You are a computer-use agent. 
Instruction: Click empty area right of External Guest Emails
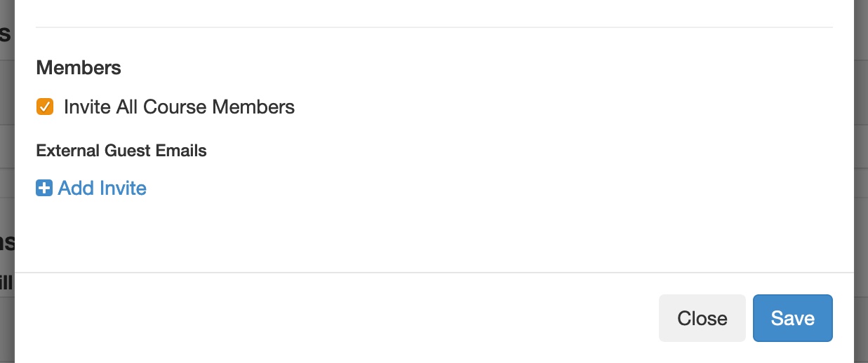(x=491, y=151)
